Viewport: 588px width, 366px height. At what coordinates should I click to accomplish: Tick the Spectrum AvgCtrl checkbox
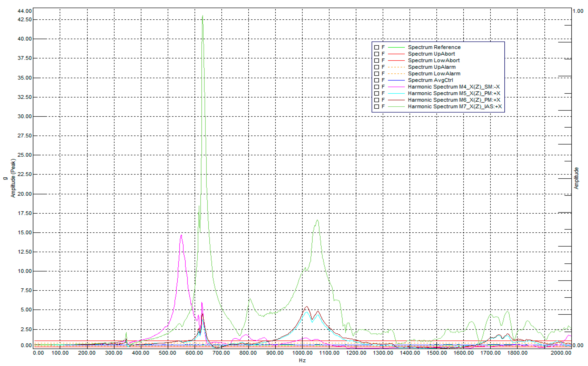[376, 80]
